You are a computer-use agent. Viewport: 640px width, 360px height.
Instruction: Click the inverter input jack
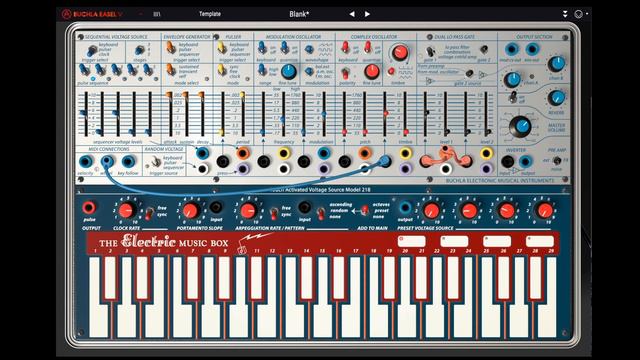[507, 162]
